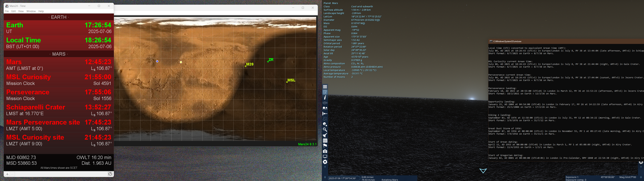The width and height of the screenshot is (644, 181).
Task: Click the 45°00'00.00" field-of-view readout
Action: point(608,177)
